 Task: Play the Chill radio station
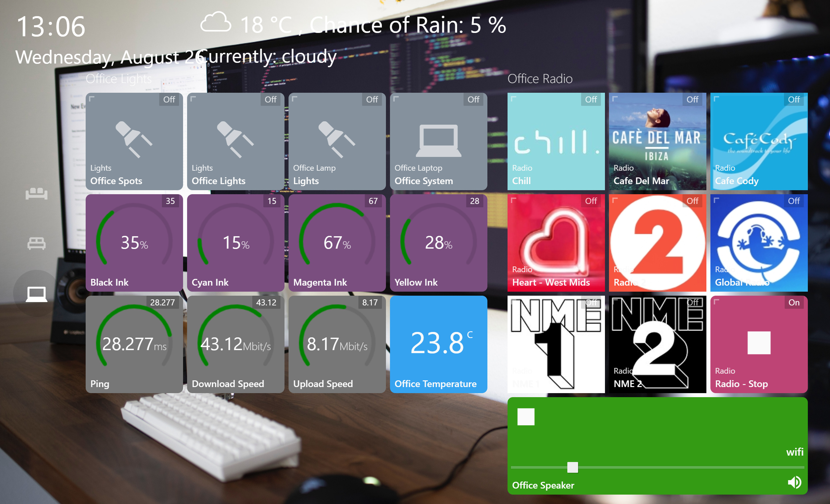tap(556, 141)
